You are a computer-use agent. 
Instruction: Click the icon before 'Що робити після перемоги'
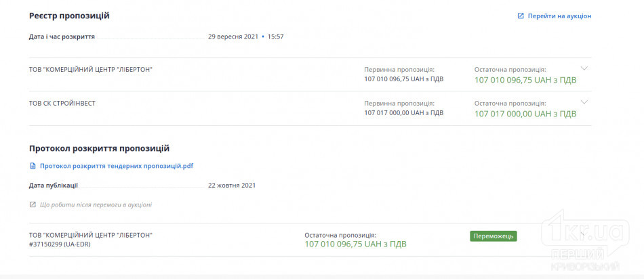33,205
